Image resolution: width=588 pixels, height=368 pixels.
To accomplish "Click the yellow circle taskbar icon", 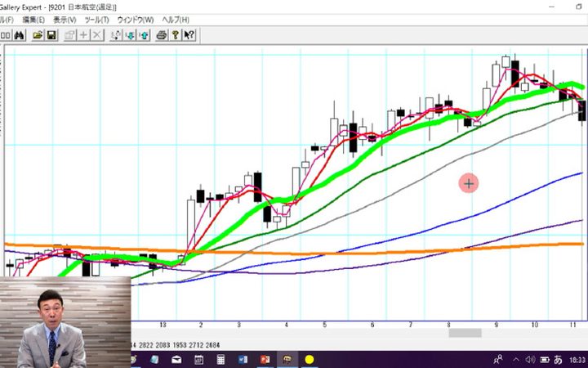I will tap(310, 360).
